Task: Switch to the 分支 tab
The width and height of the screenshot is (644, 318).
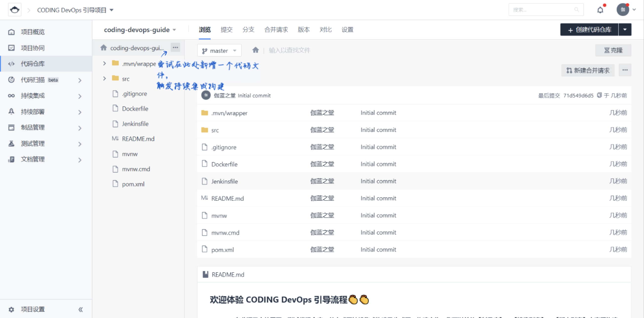Action: pos(248,30)
